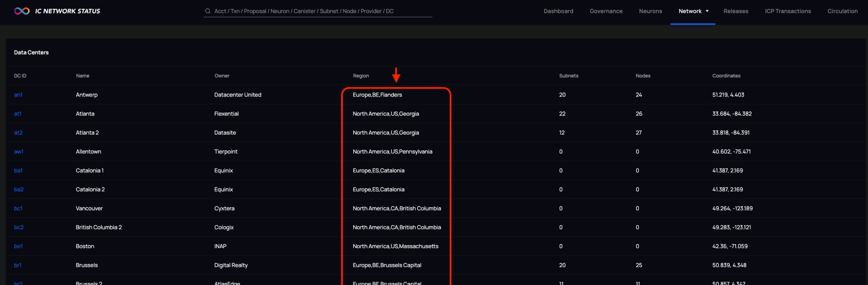The height and width of the screenshot is (285, 868).
Task: Click the search magnifier icon
Action: tap(208, 11)
